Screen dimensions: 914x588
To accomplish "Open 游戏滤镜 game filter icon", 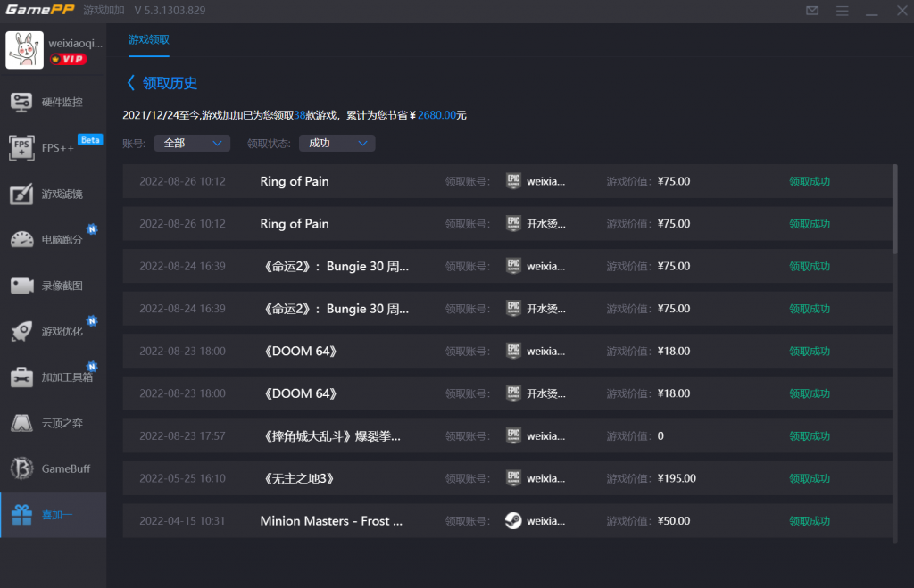I will pos(21,194).
